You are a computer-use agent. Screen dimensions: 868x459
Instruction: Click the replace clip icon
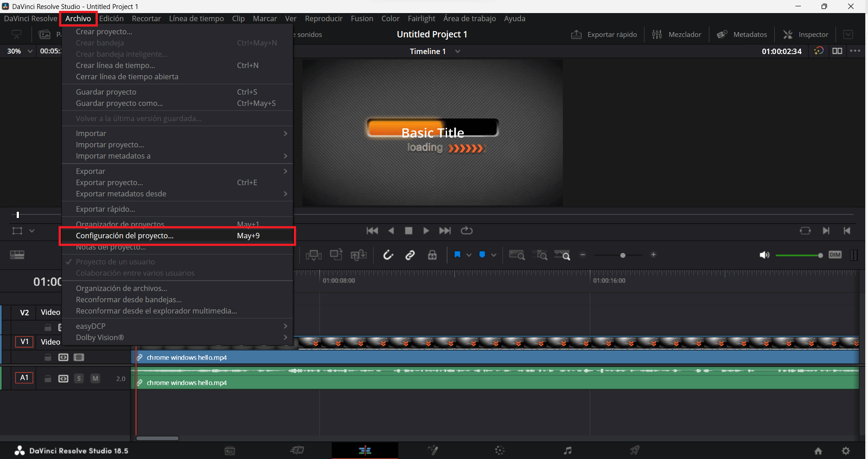(359, 255)
